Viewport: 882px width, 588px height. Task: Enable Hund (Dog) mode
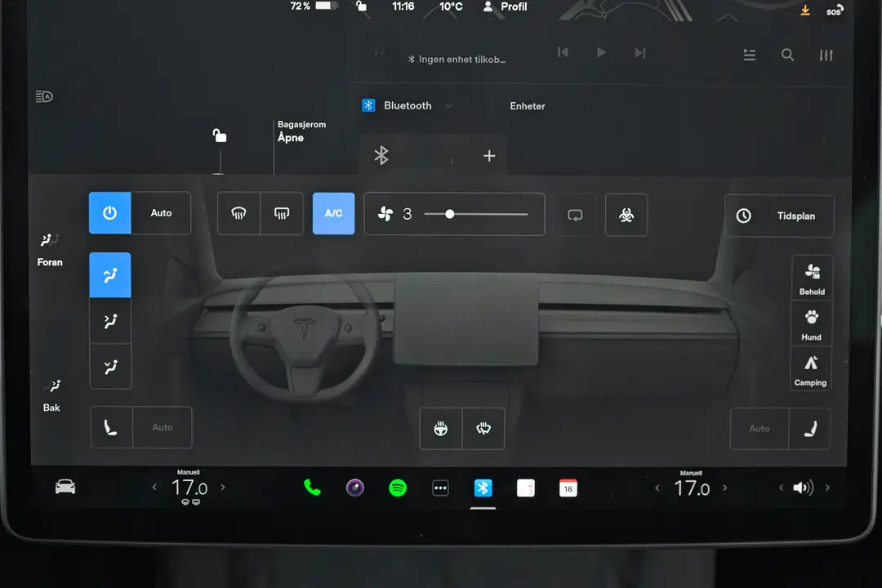811,323
